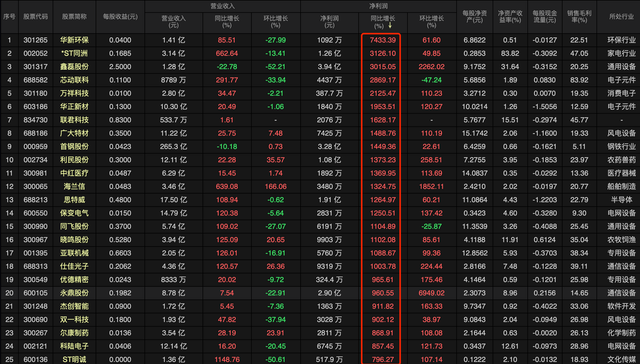Viewport: 640px width, 364px height.
Task: Open stock 利民股份
Action: pyautogui.click(x=74, y=160)
